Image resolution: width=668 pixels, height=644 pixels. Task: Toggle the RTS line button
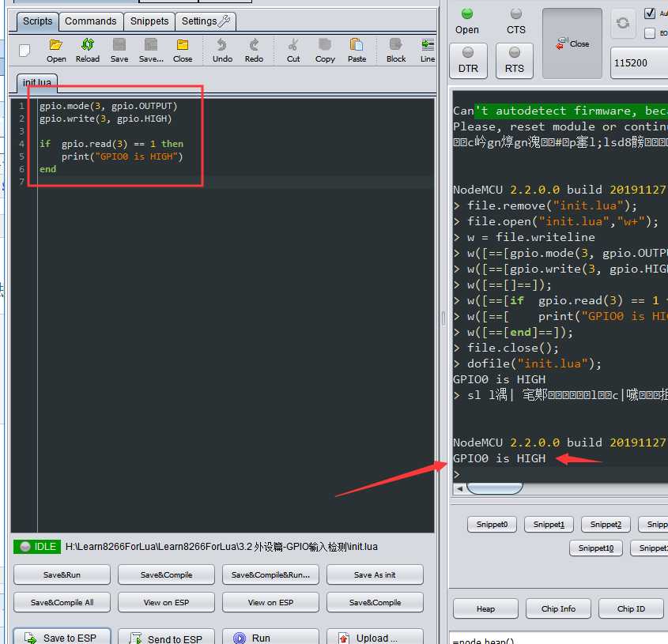514,61
